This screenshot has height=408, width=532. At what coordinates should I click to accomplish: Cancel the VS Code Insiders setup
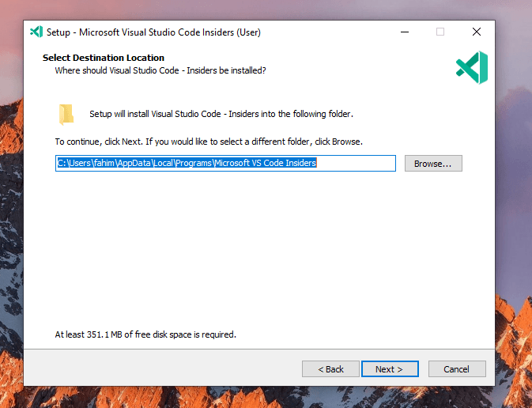click(x=457, y=368)
